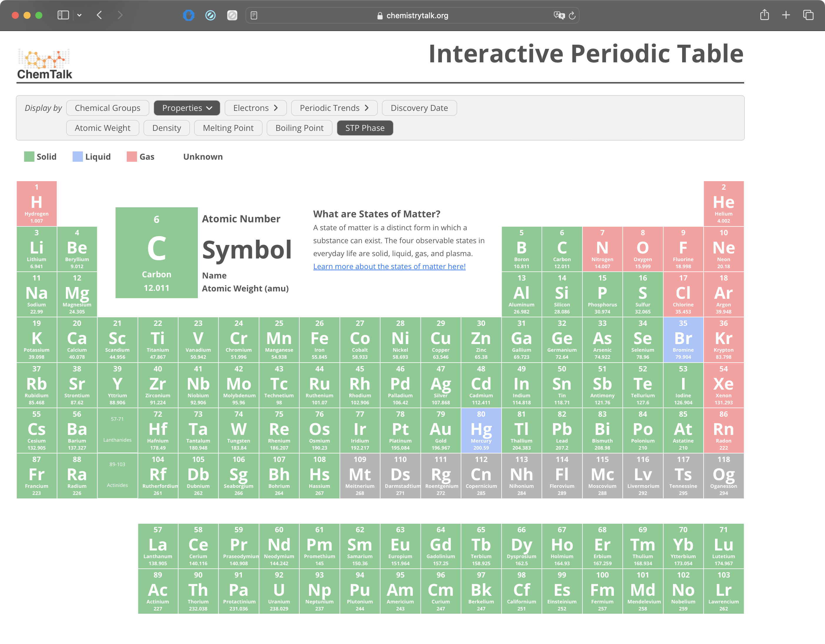Click the Plutonium element tile
Screen dimensions: 825x644
tap(360, 591)
